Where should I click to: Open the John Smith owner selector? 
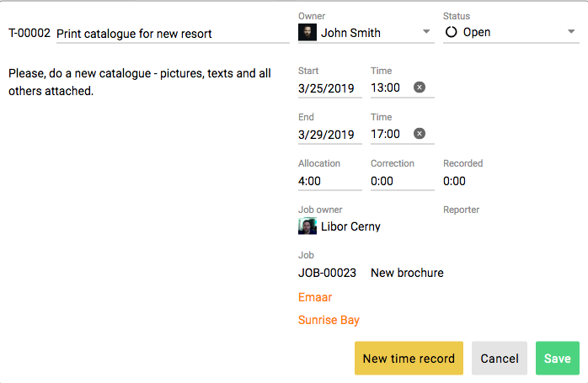coord(366,33)
